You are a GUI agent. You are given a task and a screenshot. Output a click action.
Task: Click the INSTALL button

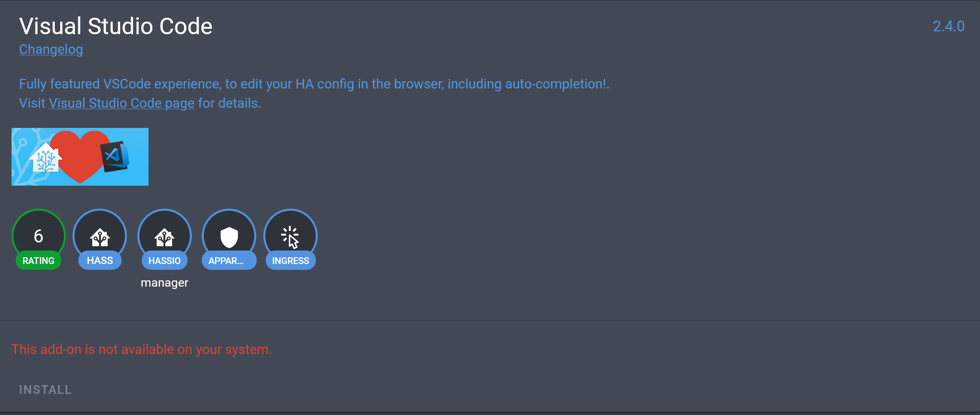coord(45,390)
